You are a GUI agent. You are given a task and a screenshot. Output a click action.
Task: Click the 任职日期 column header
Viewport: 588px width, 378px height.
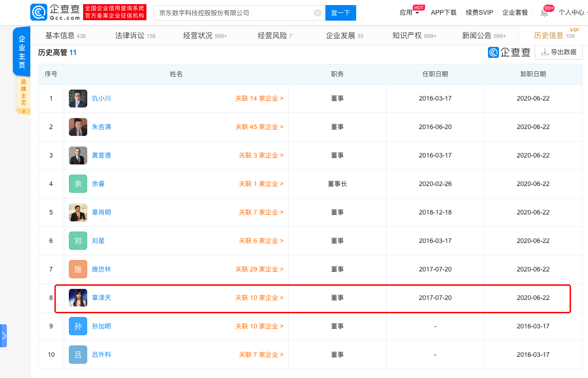click(x=435, y=74)
